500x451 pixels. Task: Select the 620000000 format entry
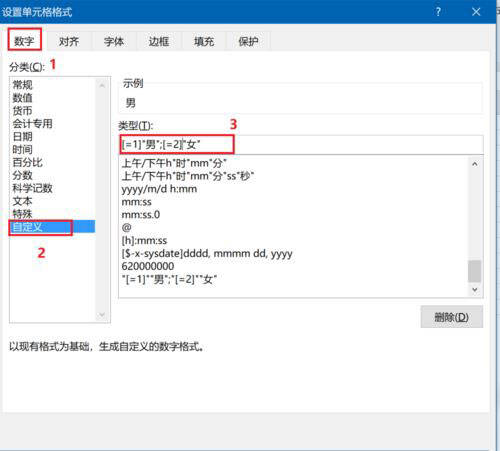coord(148,266)
